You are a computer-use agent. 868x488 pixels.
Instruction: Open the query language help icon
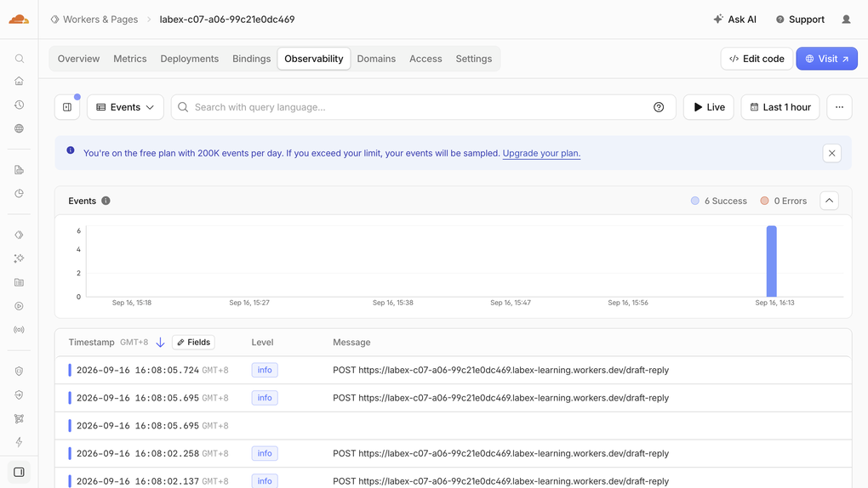658,107
